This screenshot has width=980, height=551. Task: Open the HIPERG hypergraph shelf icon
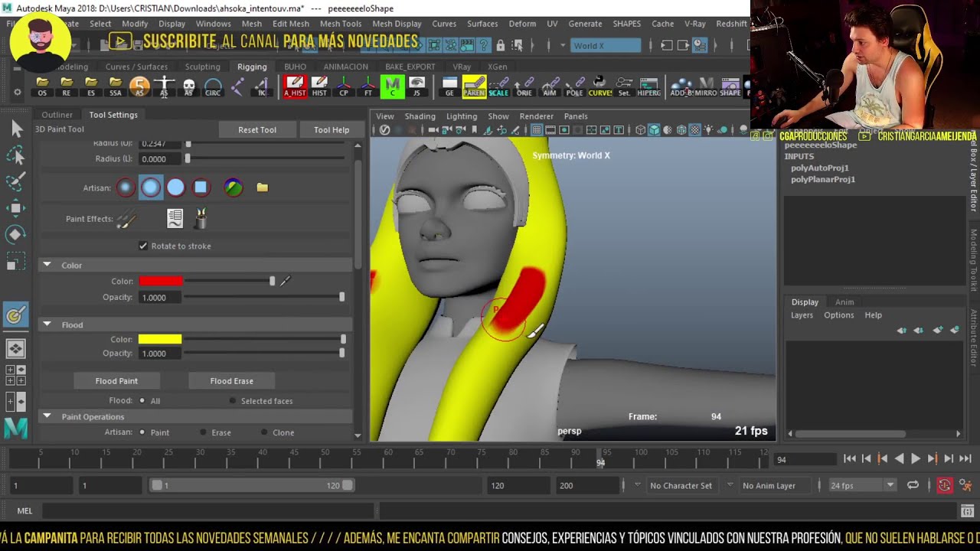(x=649, y=86)
